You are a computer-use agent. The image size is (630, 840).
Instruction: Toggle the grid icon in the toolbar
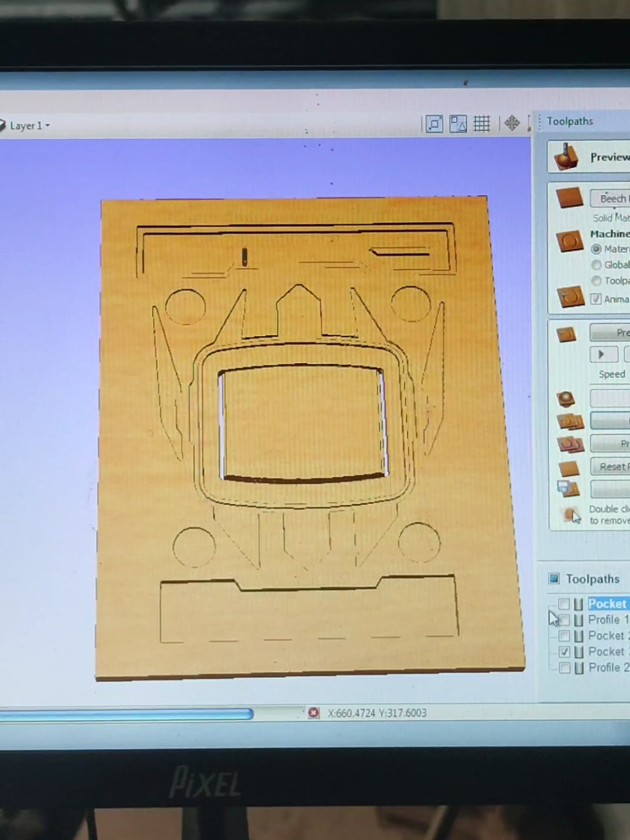click(x=482, y=123)
